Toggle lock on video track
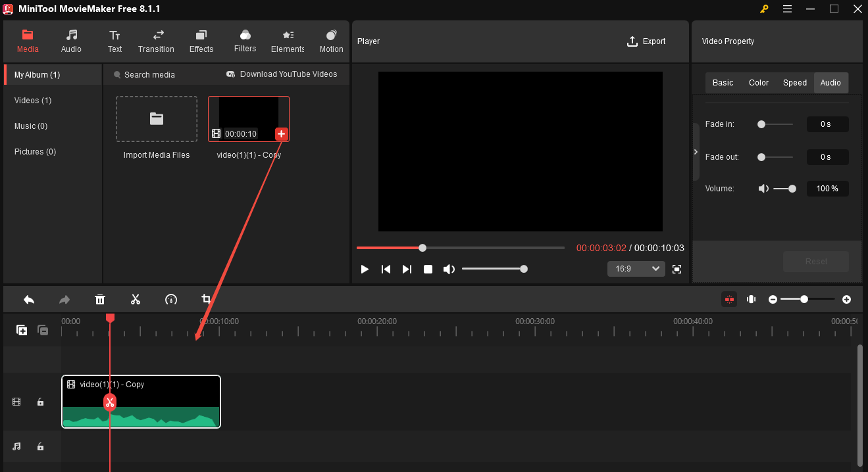Image resolution: width=868 pixels, height=472 pixels. click(40, 402)
